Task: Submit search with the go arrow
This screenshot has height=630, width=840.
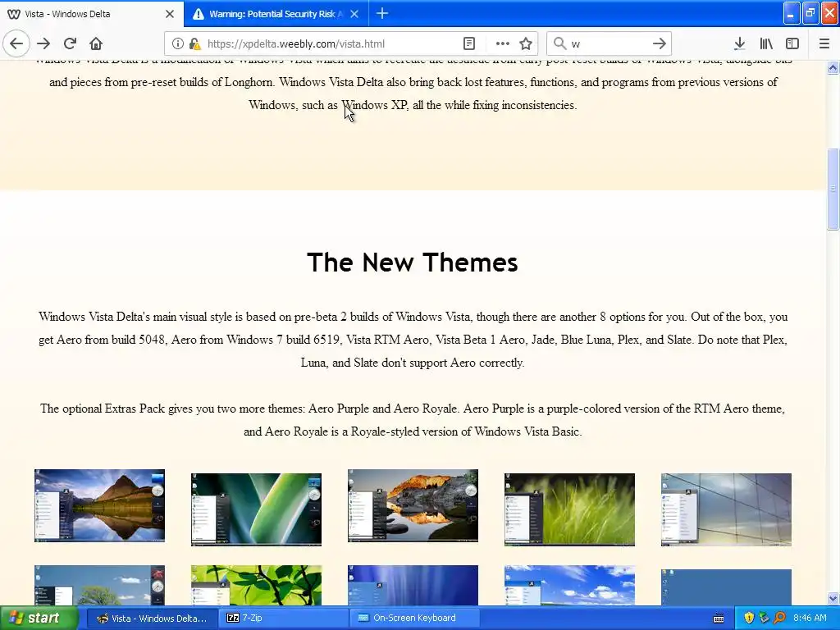Action: click(x=660, y=43)
